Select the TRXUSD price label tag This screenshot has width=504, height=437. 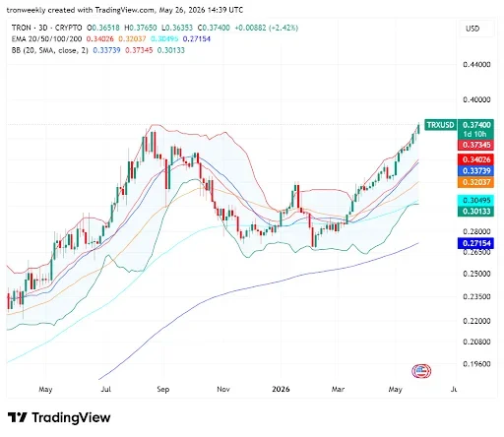click(x=440, y=125)
